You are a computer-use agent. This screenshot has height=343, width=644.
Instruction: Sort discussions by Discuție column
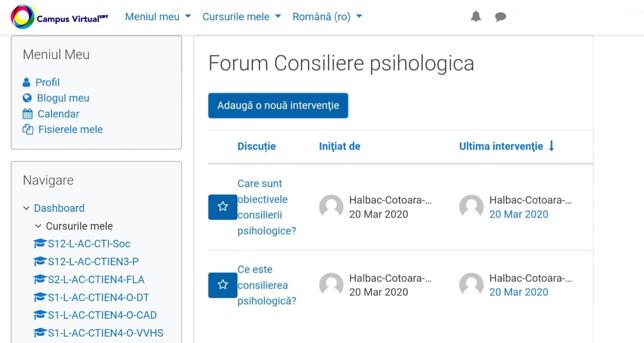256,146
